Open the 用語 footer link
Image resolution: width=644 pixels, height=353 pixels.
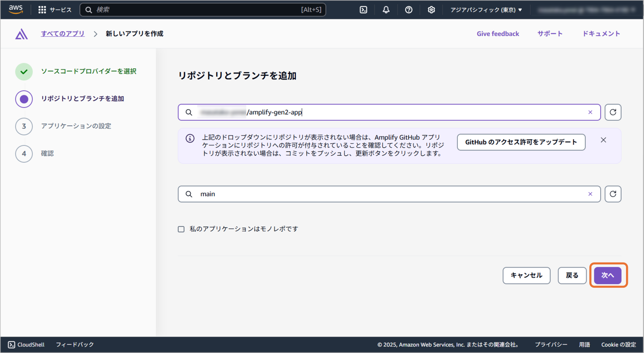(584, 344)
